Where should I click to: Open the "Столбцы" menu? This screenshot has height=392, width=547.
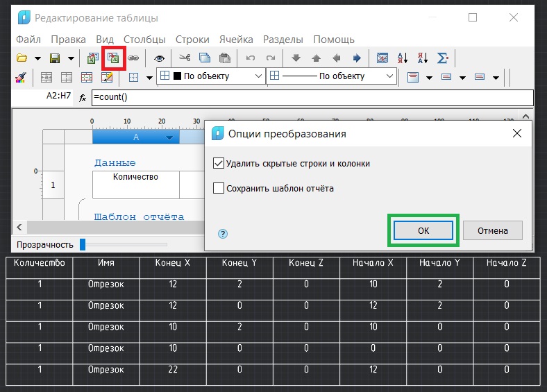pyautogui.click(x=144, y=40)
